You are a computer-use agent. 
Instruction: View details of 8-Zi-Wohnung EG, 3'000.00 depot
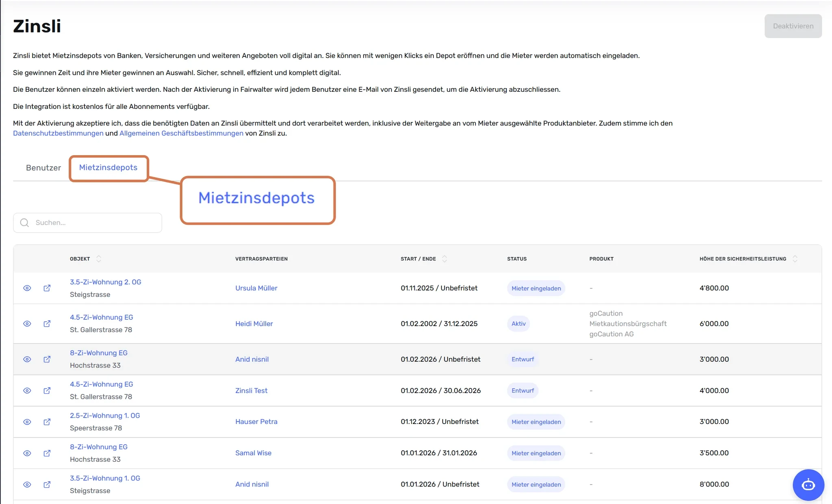[27, 359]
